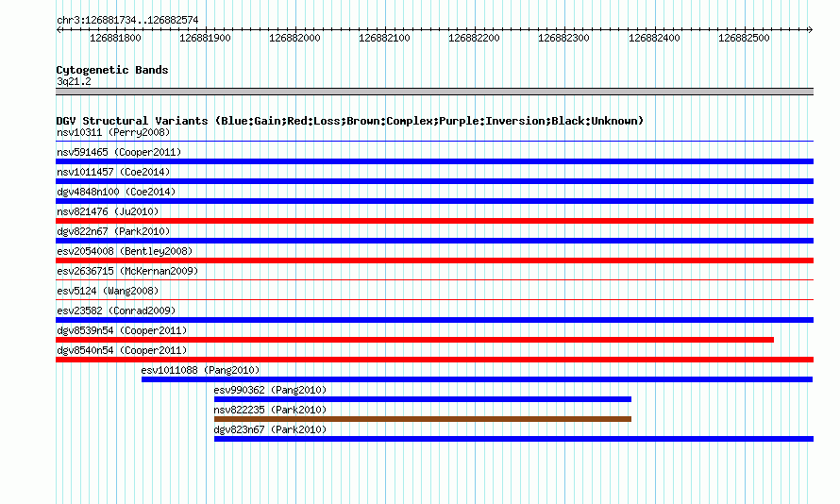Click the thin red esv5124 line

coord(434,299)
